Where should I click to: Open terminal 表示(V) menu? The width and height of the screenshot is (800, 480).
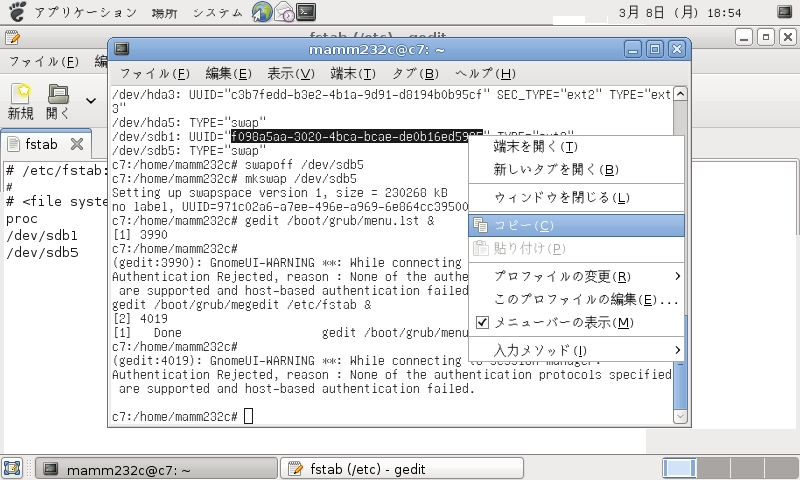291,74
